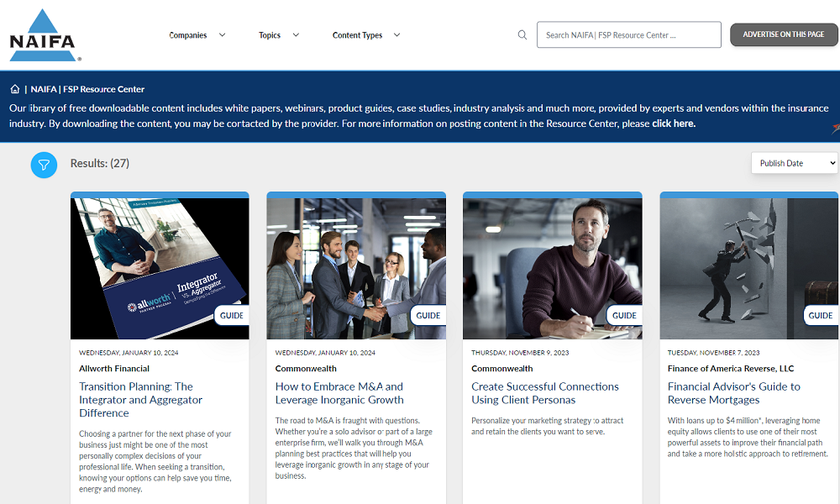Expand the Topics dropdown menu

pos(279,35)
